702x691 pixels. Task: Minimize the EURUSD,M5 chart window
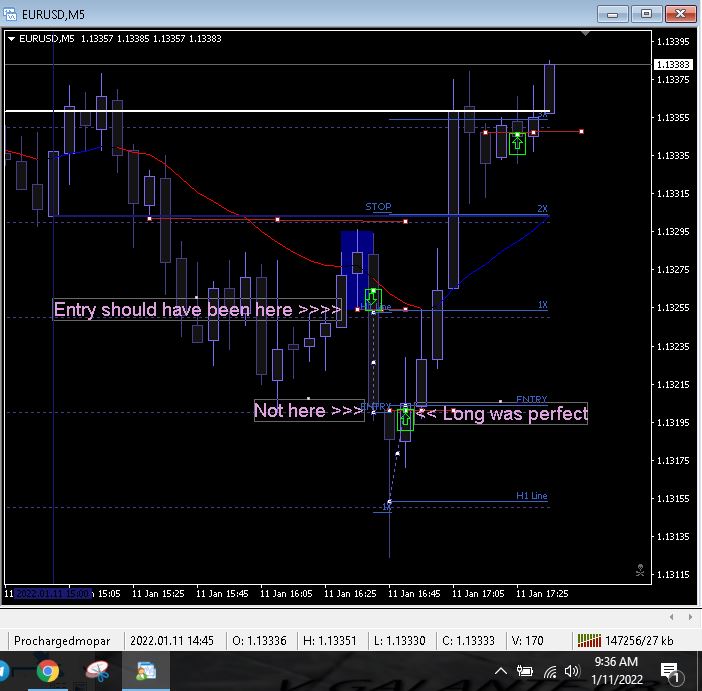point(612,15)
